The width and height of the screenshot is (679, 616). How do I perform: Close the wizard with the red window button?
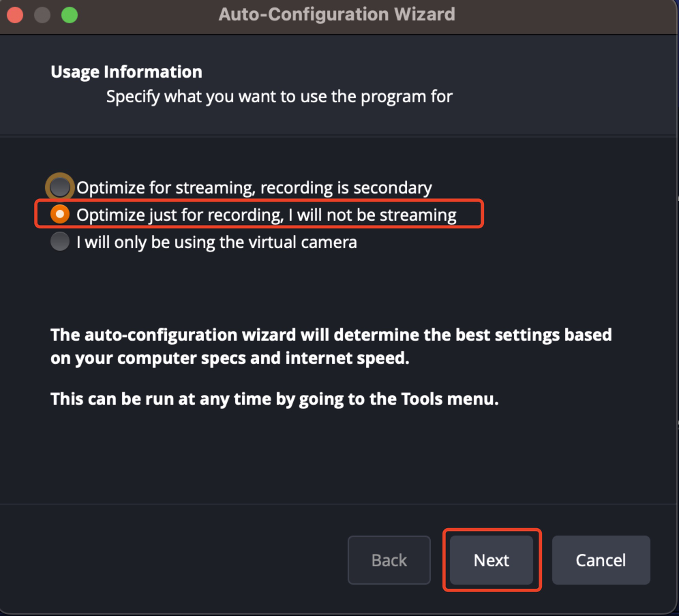(x=15, y=14)
